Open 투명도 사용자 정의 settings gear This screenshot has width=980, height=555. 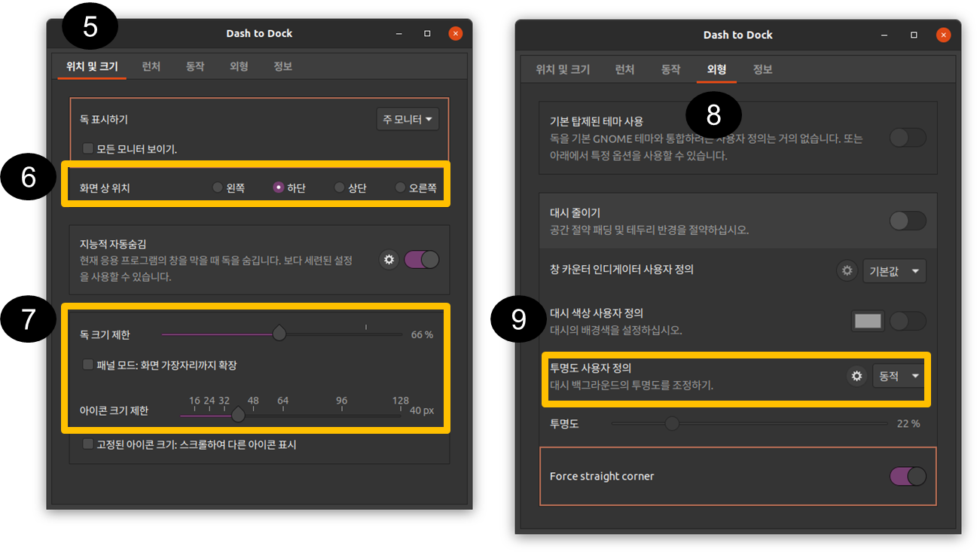[x=856, y=376]
